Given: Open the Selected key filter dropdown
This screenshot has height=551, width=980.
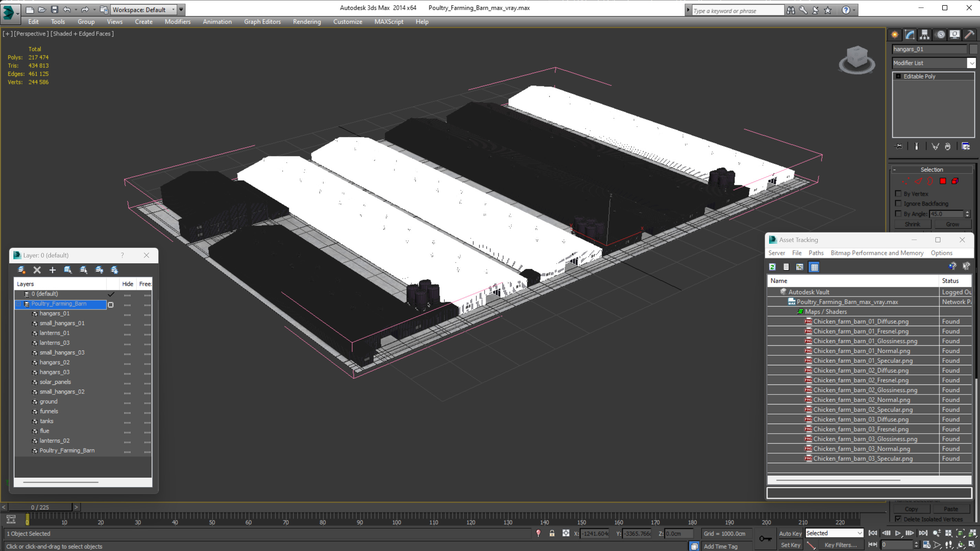Looking at the screenshot, I should (834, 533).
